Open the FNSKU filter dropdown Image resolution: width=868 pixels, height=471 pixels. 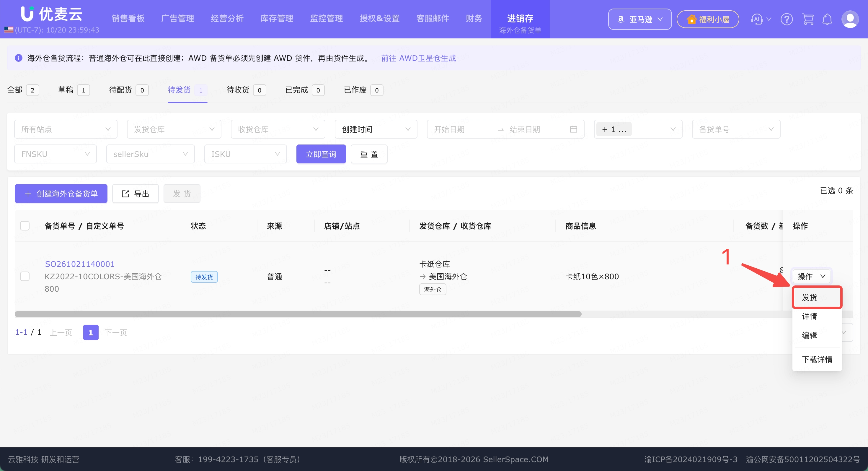(x=56, y=154)
